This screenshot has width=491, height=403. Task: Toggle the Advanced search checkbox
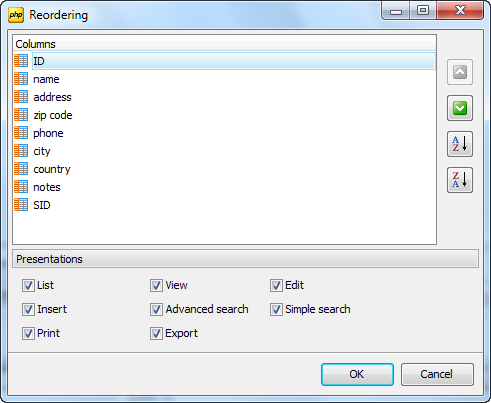point(156,309)
